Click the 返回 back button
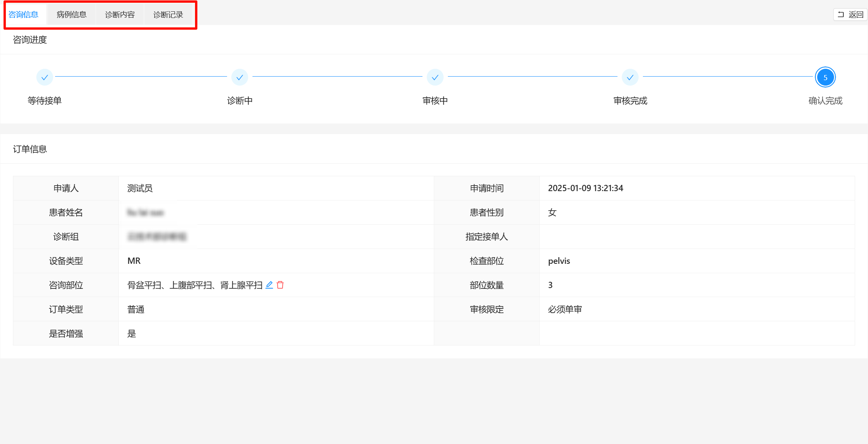This screenshot has height=444, width=868. tap(850, 14)
